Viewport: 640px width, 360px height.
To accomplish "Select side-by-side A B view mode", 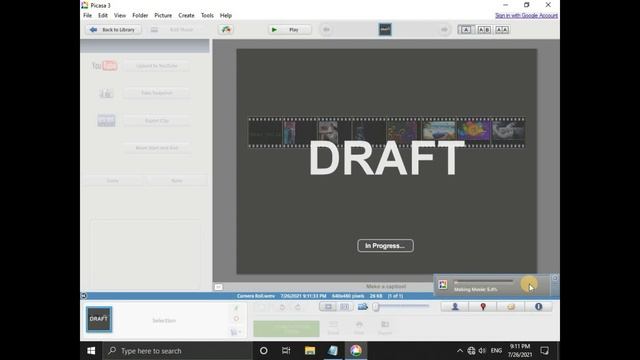I will (484, 30).
